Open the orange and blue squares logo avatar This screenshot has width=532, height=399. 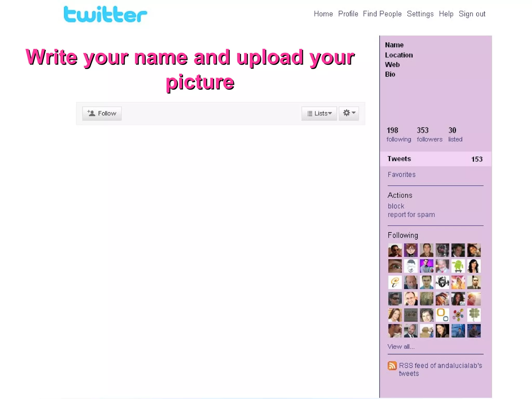[442, 315]
